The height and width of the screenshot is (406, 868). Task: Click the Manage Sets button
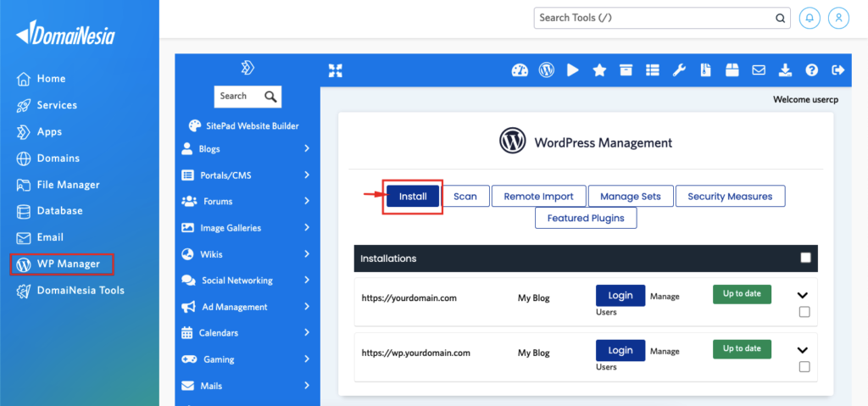pos(631,196)
